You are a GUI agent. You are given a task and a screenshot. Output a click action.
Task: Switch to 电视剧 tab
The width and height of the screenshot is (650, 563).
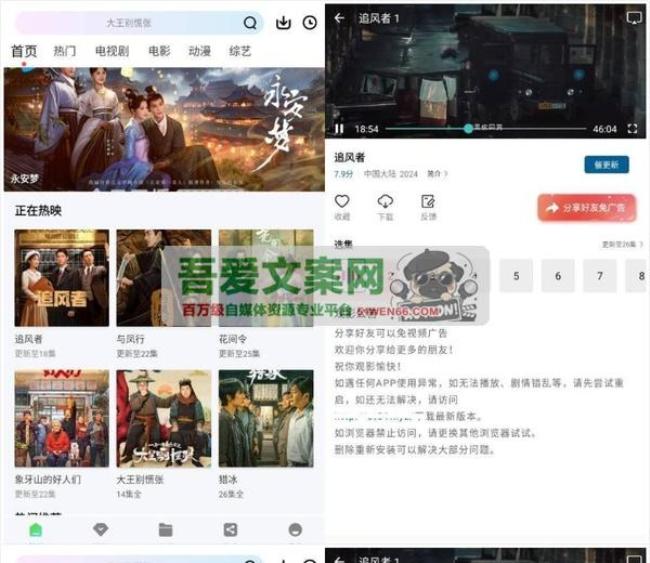click(112, 51)
